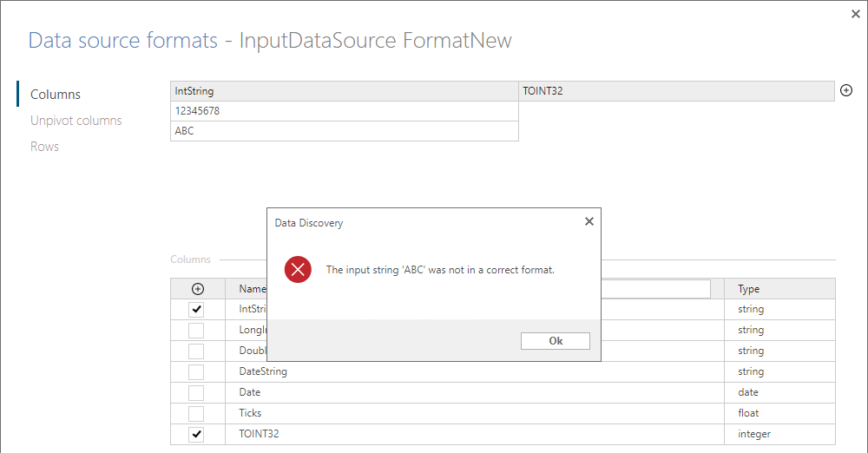Add a preview column with the plus icon
Image resolution: width=868 pixels, height=453 pixels.
coord(845,90)
